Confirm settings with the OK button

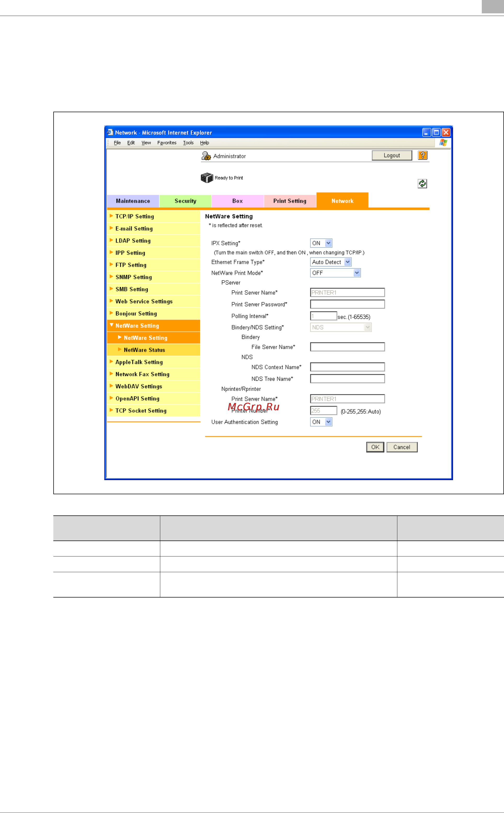click(x=375, y=447)
